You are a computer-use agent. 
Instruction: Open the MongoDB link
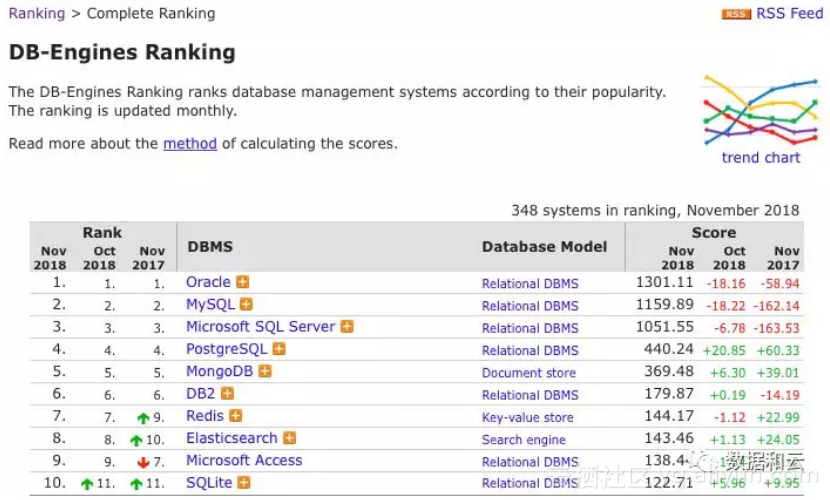click(x=219, y=371)
